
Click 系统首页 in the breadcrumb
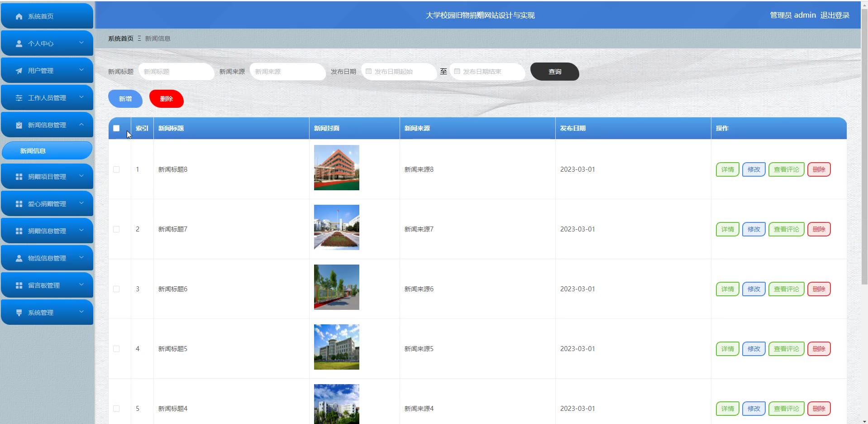[121, 39]
